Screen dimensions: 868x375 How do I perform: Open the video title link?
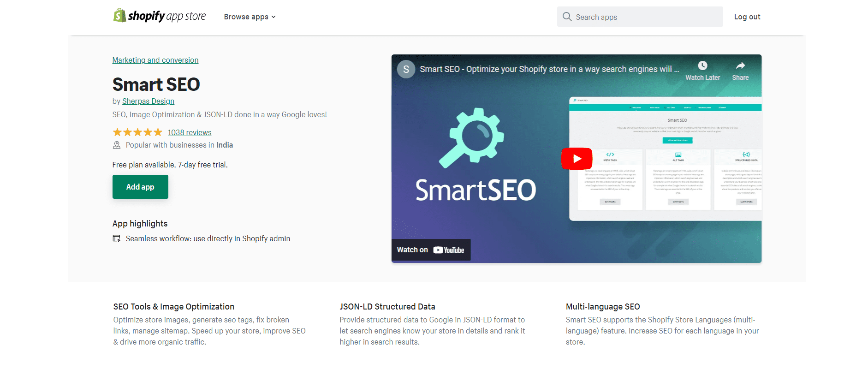coord(549,69)
